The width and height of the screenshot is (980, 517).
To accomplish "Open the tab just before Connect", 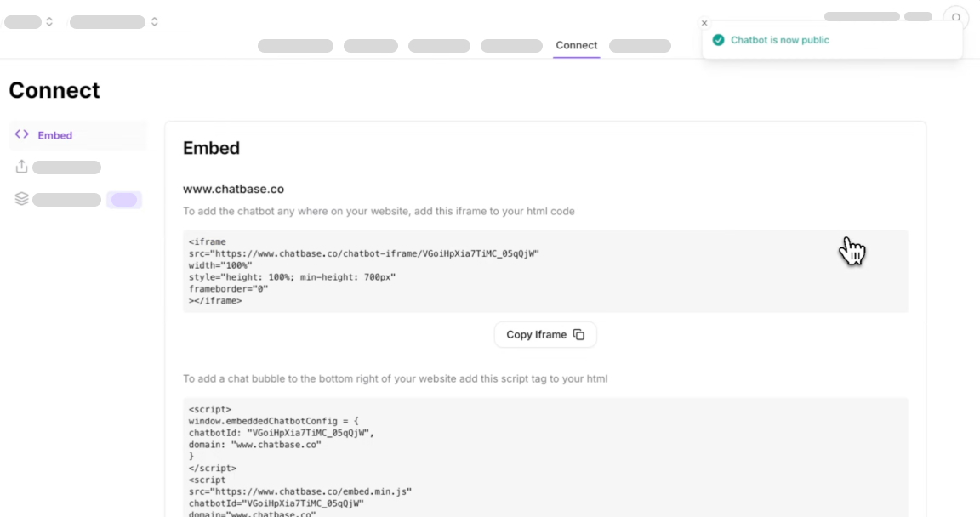I will 511,46.
